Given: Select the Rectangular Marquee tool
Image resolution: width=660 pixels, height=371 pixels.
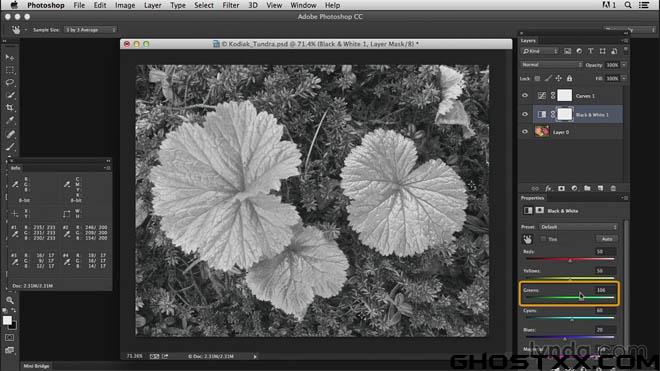Looking at the screenshot, I should (x=10, y=70).
